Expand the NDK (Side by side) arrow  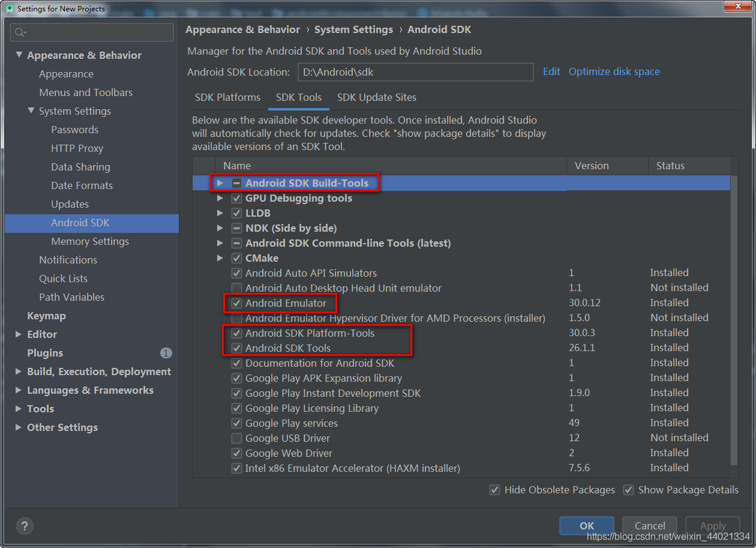coord(220,228)
